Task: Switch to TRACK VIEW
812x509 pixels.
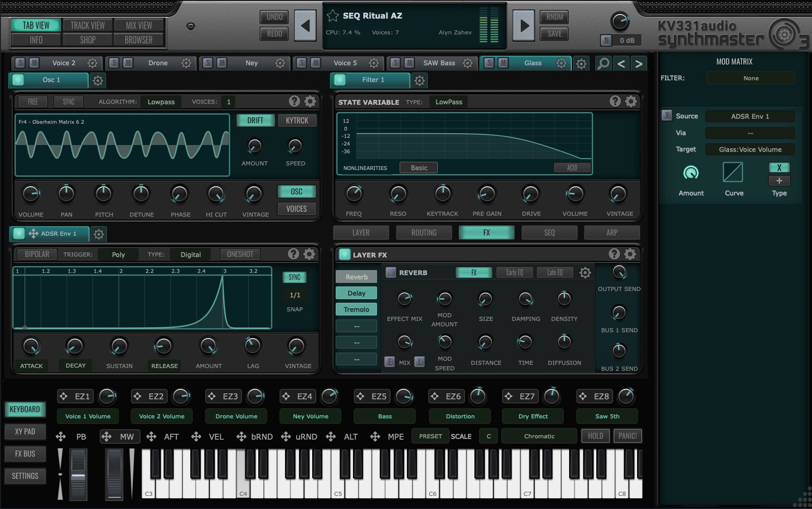Action: (x=87, y=25)
